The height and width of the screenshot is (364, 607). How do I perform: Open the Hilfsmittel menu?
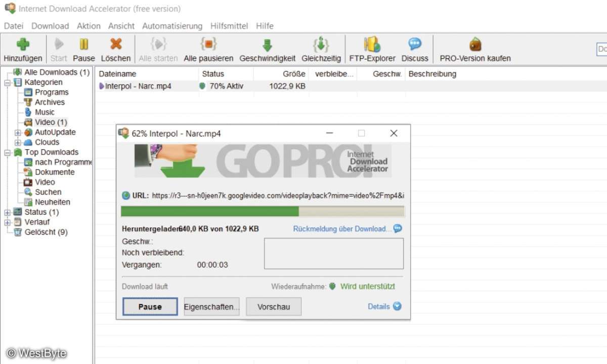coord(229,26)
